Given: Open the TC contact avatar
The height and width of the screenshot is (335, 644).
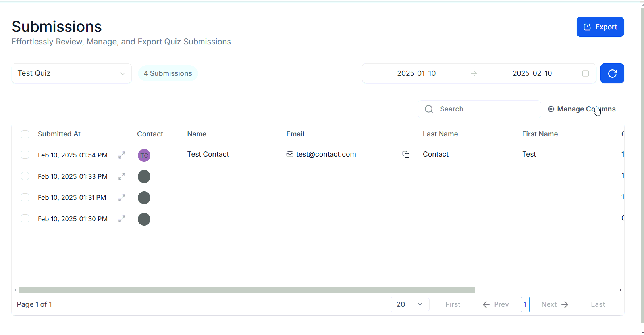Looking at the screenshot, I should 144,155.
